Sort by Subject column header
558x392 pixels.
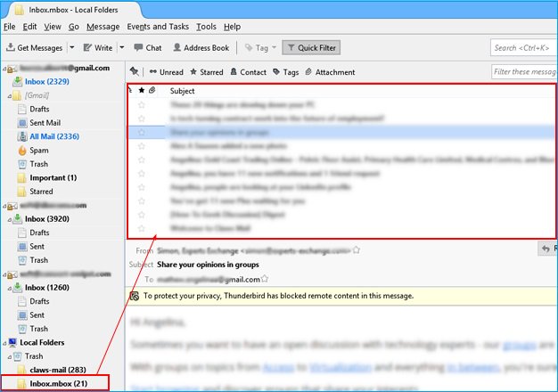182,91
